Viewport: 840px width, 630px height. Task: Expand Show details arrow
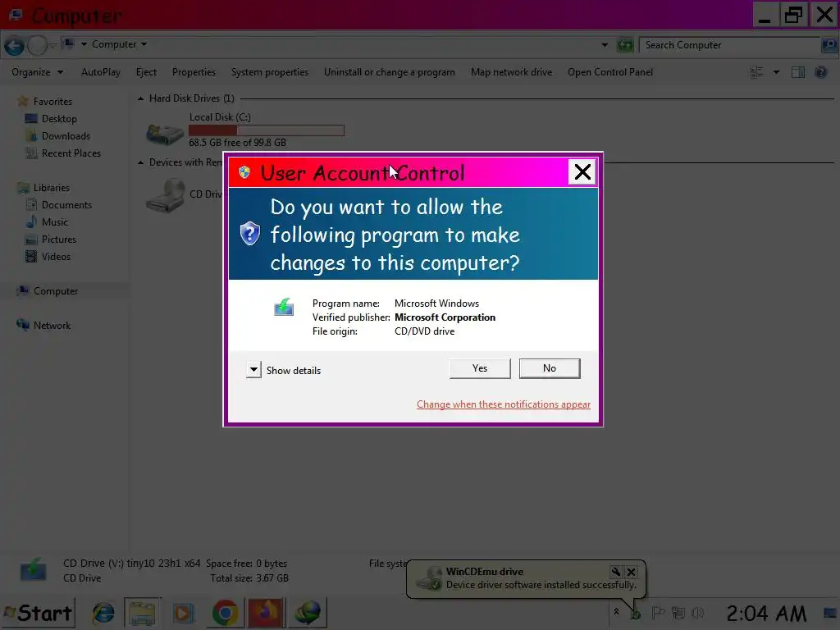click(x=253, y=370)
